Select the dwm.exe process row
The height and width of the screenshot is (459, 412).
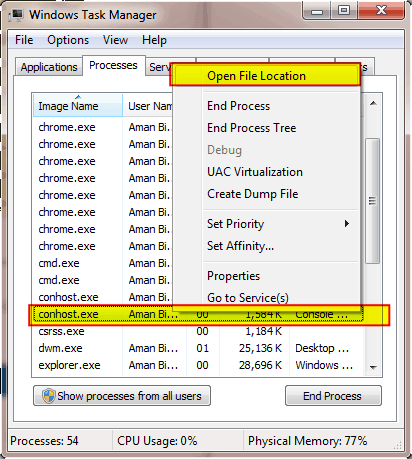tap(198, 348)
